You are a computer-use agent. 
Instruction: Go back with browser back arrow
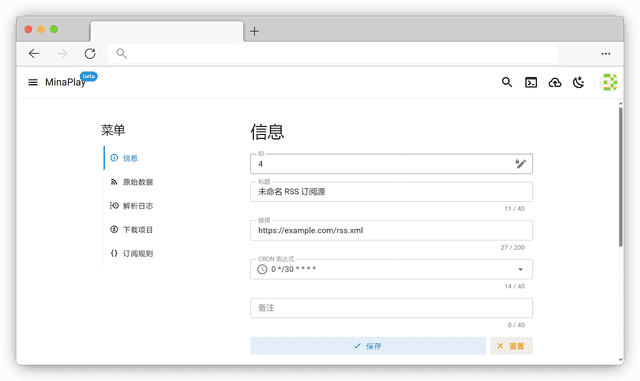(34, 53)
